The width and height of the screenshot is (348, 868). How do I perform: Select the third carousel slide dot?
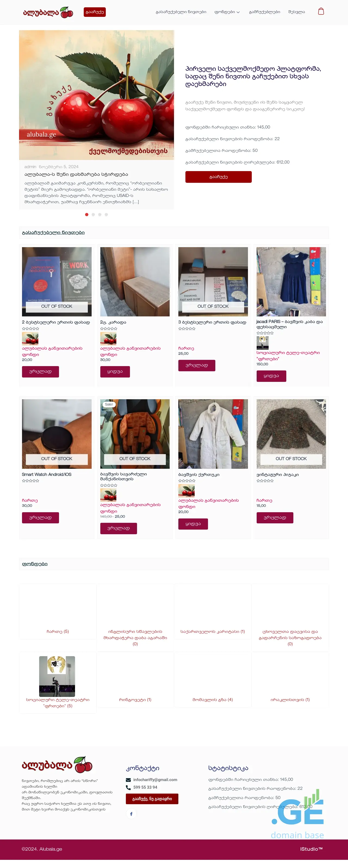click(x=100, y=215)
